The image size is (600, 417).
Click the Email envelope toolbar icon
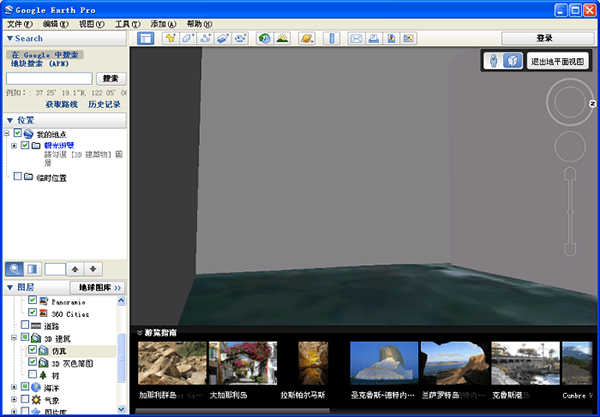pyautogui.click(x=355, y=38)
